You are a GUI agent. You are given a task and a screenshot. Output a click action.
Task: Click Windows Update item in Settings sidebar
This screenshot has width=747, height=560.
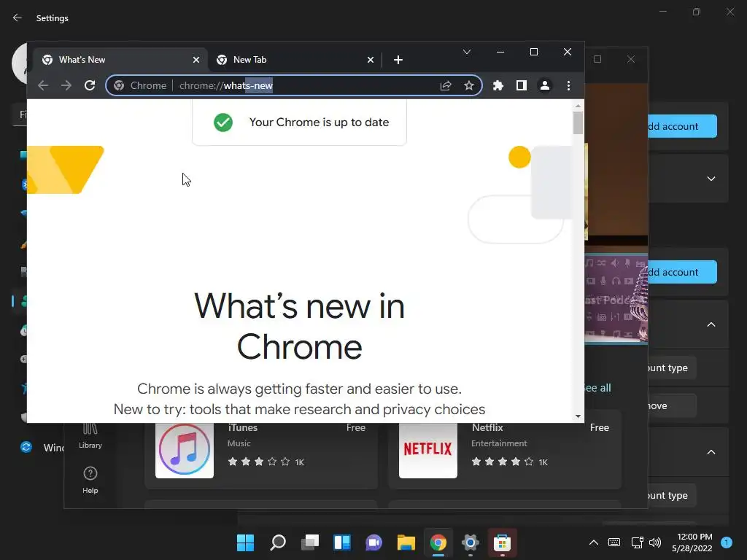(x=42, y=448)
